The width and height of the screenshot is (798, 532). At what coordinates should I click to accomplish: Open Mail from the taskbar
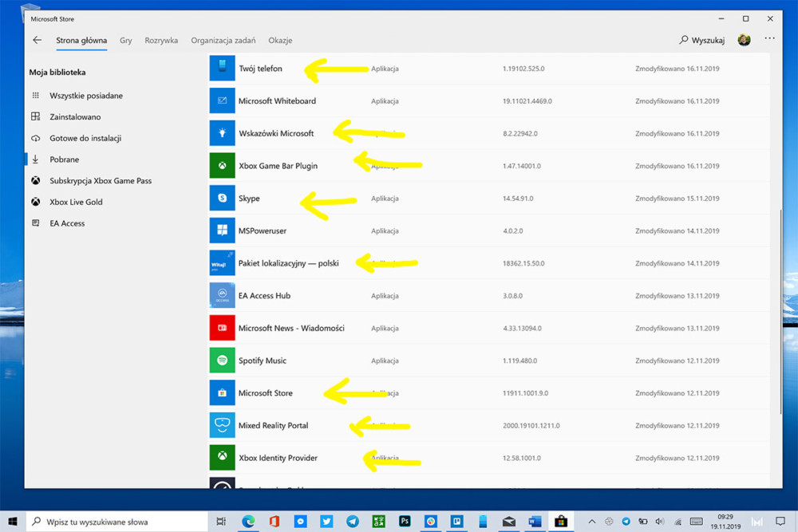[x=509, y=522]
